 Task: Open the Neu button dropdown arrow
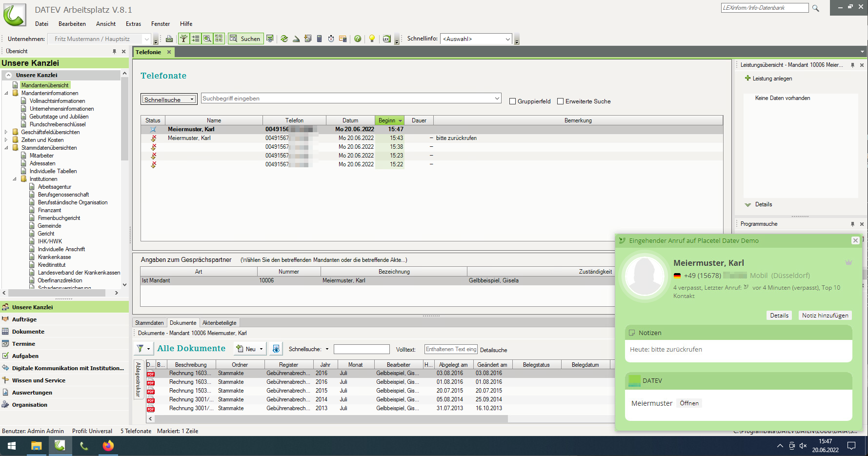[x=261, y=349]
